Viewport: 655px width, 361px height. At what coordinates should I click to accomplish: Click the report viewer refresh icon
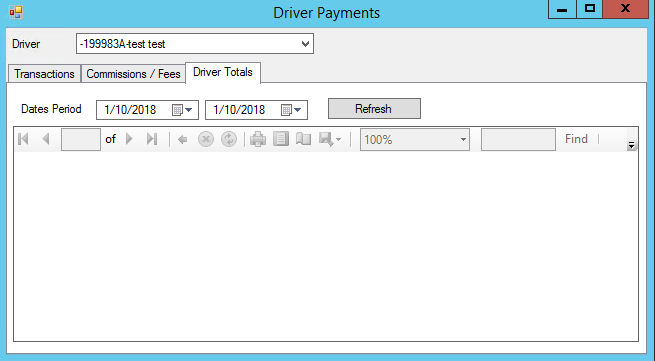(229, 140)
